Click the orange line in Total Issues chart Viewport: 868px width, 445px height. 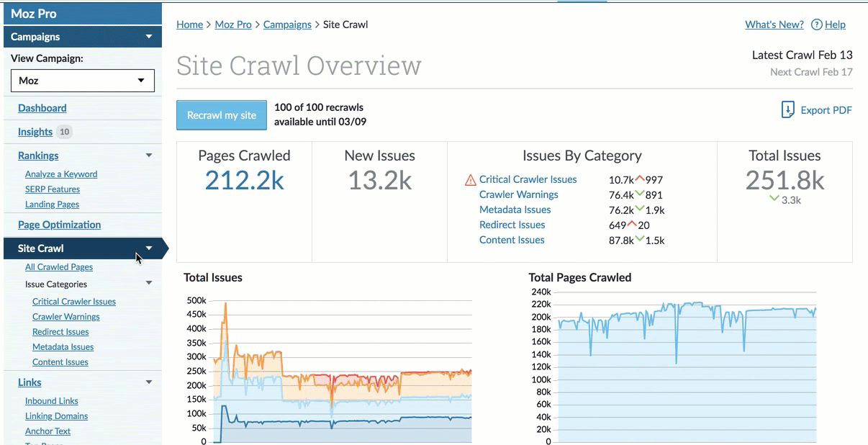click(x=252, y=356)
